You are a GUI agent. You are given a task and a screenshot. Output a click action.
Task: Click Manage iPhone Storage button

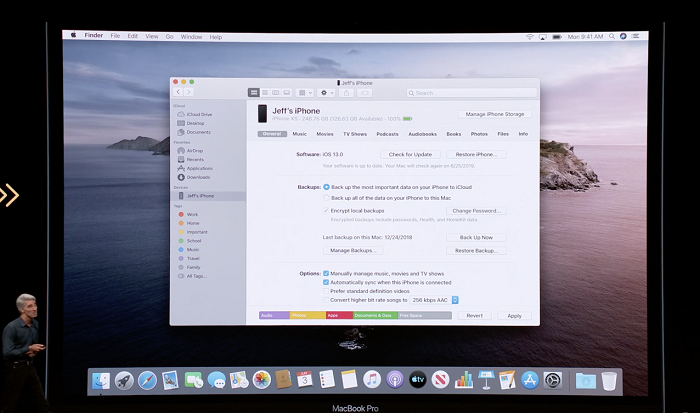coord(495,114)
